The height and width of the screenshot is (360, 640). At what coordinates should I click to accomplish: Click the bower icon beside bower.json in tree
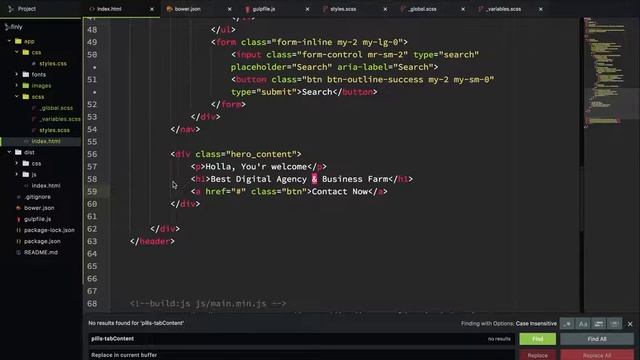[x=18, y=208]
